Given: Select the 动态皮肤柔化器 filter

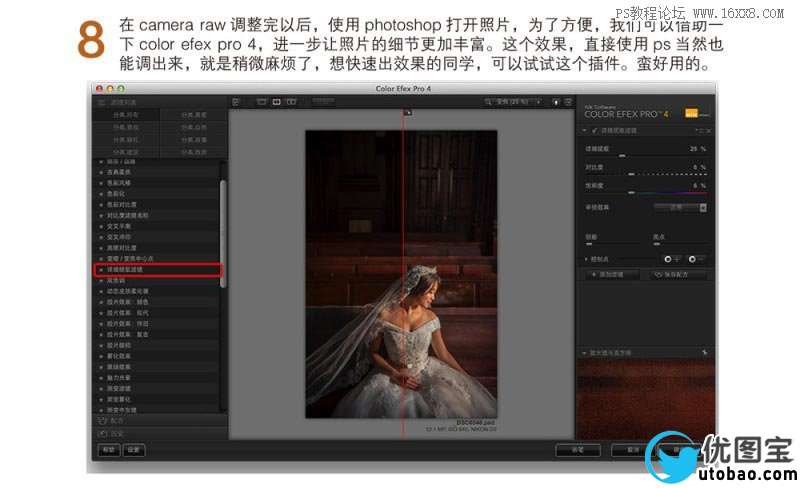Looking at the screenshot, I should click(x=128, y=291).
